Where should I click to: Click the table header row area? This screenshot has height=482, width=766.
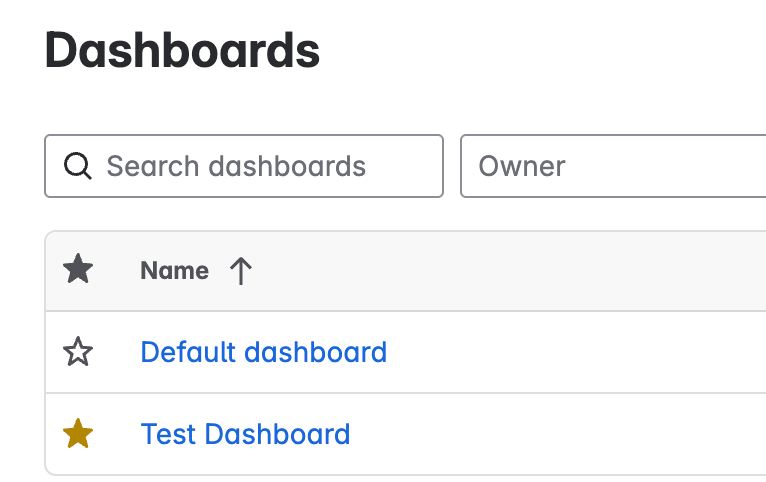405,271
